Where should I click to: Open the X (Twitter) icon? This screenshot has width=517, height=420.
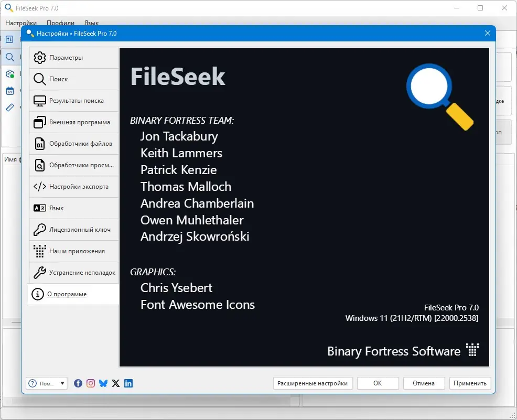click(116, 383)
